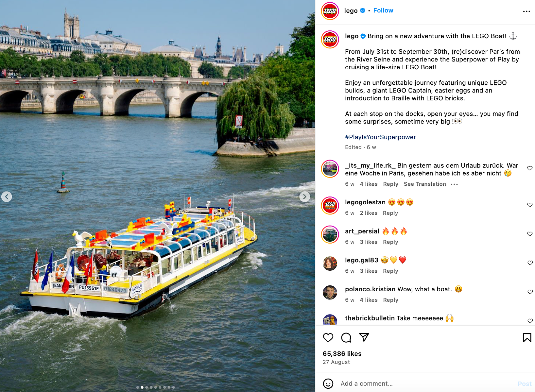Like the comment by legogolestan
This screenshot has height=392, width=535.
[x=530, y=205]
